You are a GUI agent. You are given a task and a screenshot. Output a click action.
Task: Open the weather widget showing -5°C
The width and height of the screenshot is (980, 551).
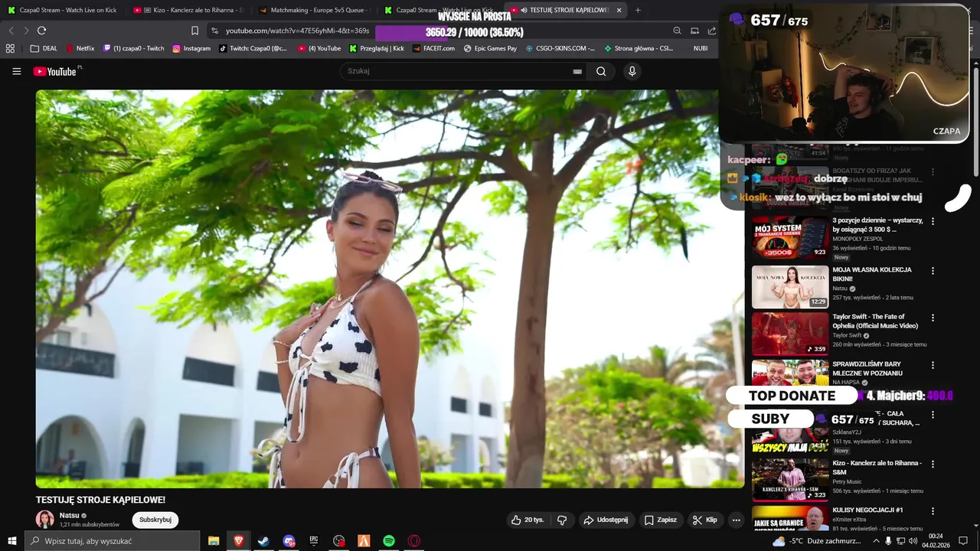pyautogui.click(x=815, y=541)
